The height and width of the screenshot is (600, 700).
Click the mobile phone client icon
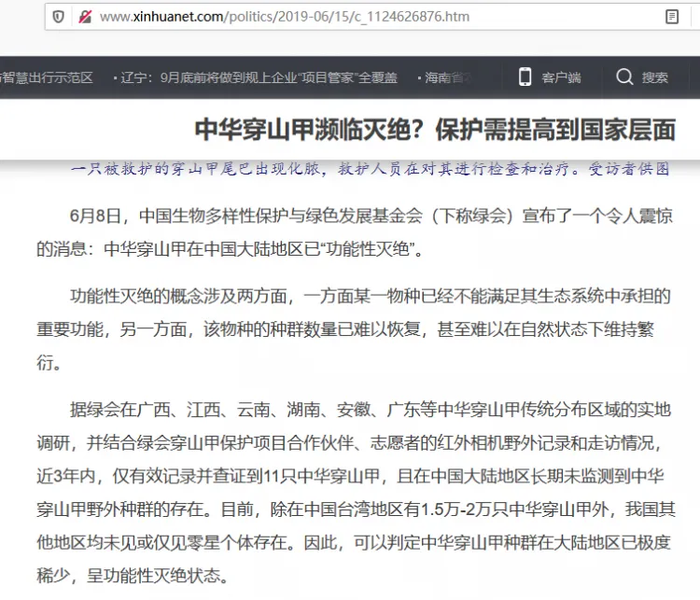point(525,77)
